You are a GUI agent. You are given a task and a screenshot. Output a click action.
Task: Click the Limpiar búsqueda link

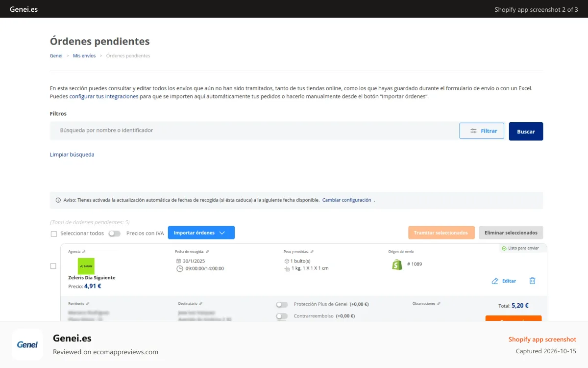point(72,155)
